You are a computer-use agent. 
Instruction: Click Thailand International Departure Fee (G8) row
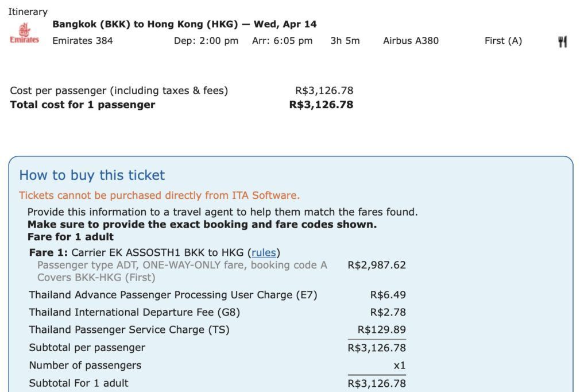pyautogui.click(x=217, y=312)
